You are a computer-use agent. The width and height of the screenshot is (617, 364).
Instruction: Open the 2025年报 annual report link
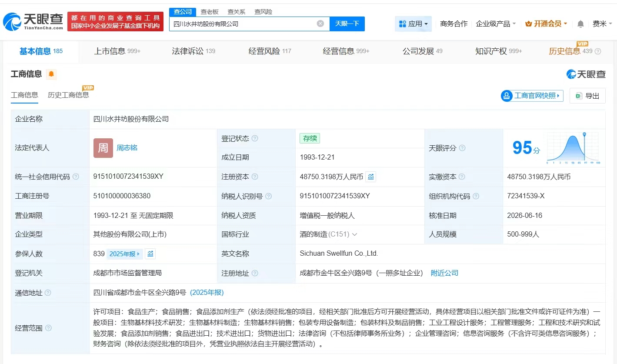[125, 254]
